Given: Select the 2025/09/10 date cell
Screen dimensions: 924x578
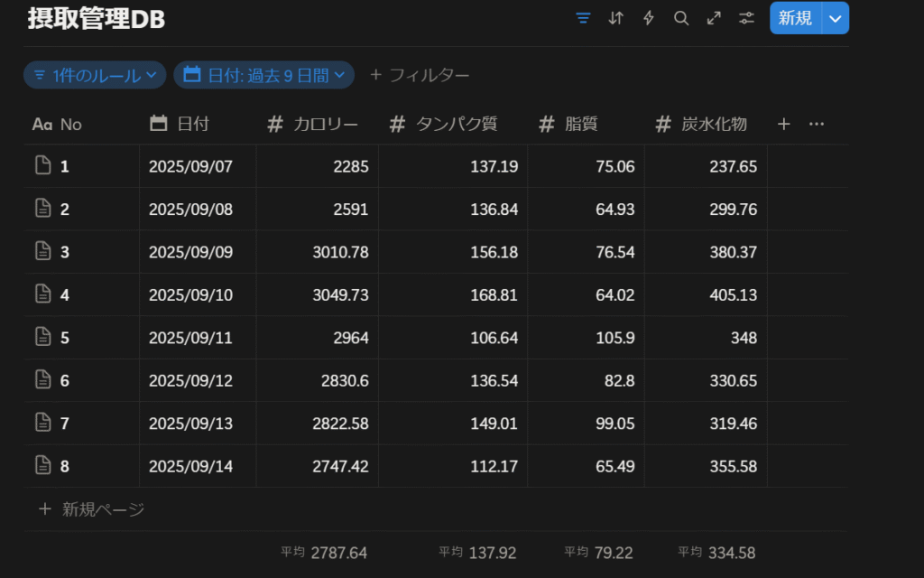Looking at the screenshot, I should pos(191,294).
